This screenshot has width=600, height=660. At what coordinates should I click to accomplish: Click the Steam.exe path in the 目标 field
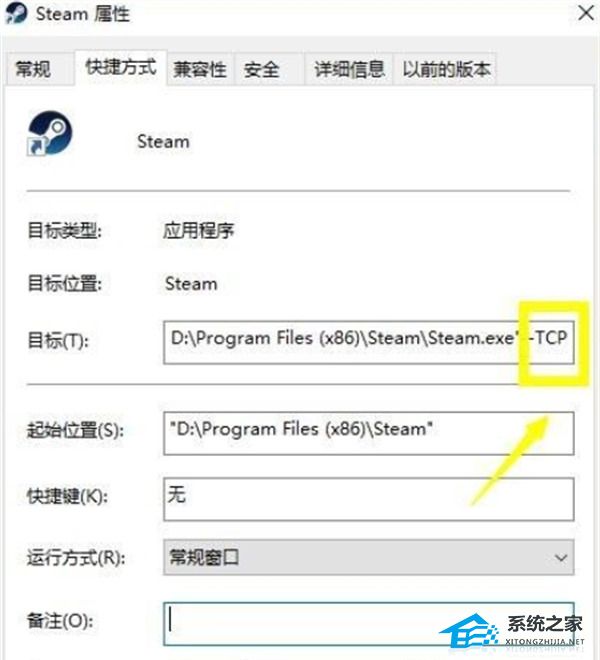coord(343,338)
